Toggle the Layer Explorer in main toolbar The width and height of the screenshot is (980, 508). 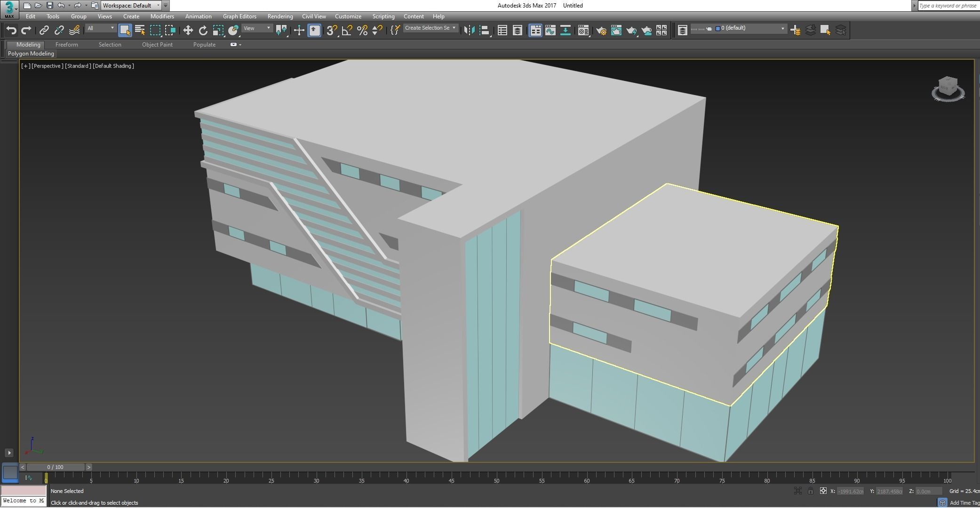[x=517, y=30]
